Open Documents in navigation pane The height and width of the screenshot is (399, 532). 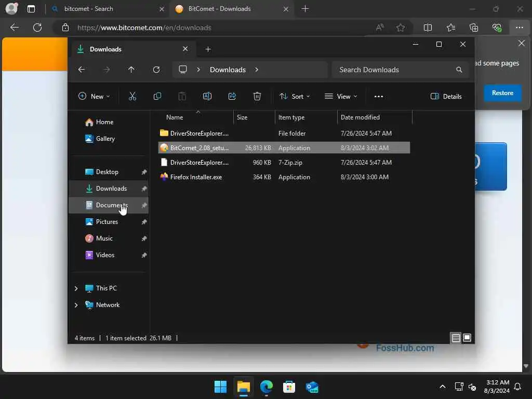(x=109, y=205)
